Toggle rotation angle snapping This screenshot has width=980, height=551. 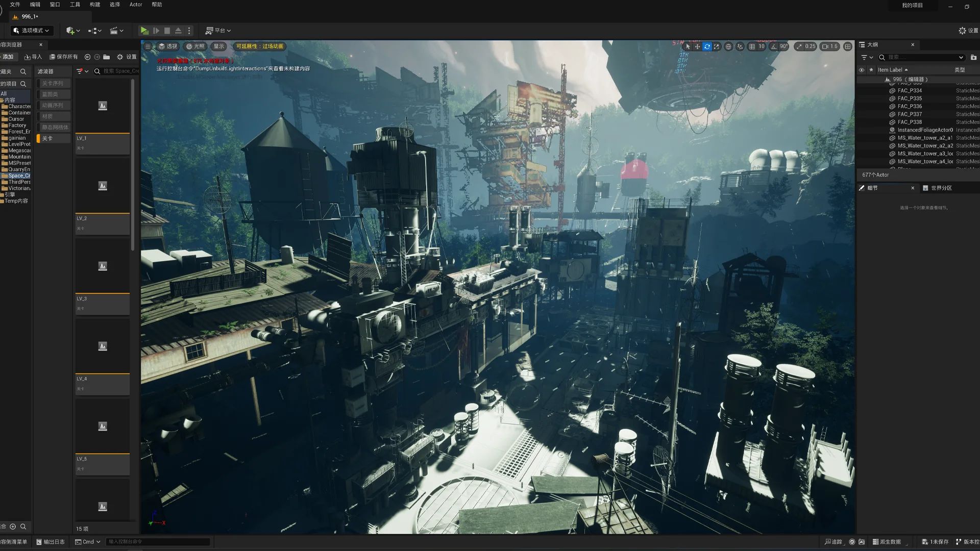tap(774, 46)
